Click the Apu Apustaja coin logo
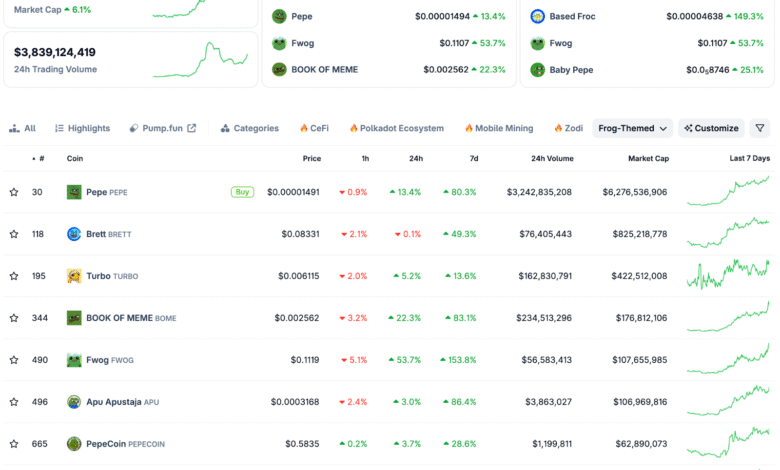Screen dimensions: 780x470 [x=74, y=402]
